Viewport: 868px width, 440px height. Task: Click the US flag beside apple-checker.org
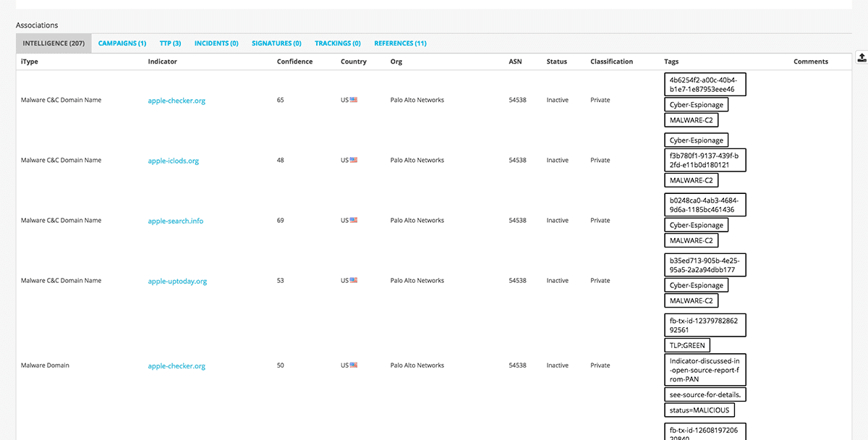352,100
